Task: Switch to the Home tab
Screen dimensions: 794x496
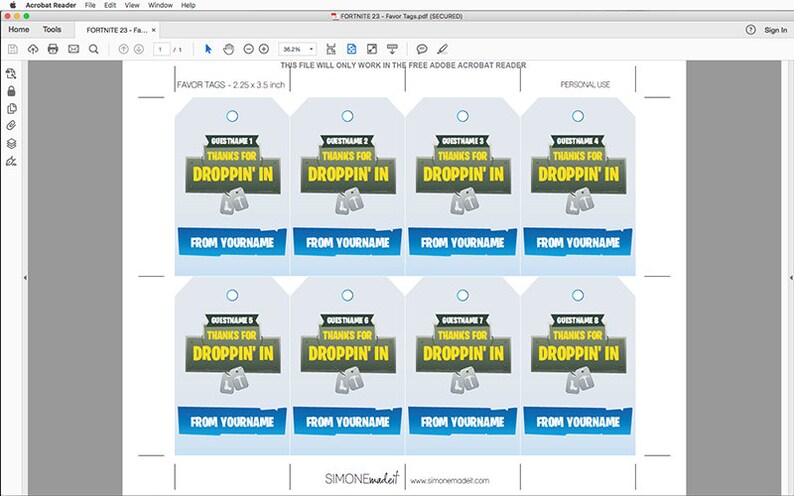Action: click(x=19, y=30)
